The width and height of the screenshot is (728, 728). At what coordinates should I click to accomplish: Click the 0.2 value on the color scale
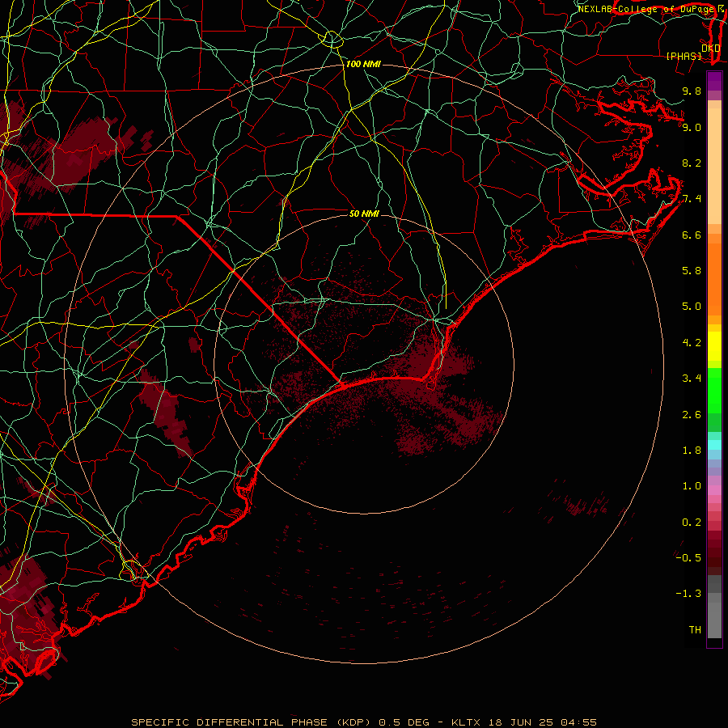692,523
